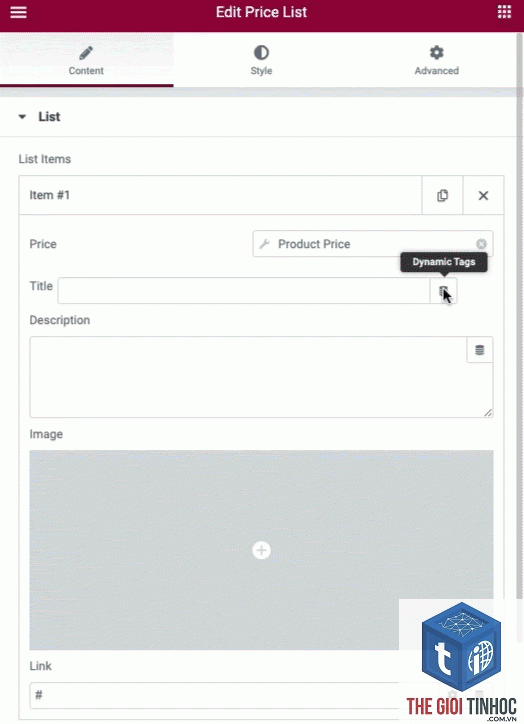Screen dimensions: 524x724
Task: Remove Item #1 with the X
Action: pos(483,195)
